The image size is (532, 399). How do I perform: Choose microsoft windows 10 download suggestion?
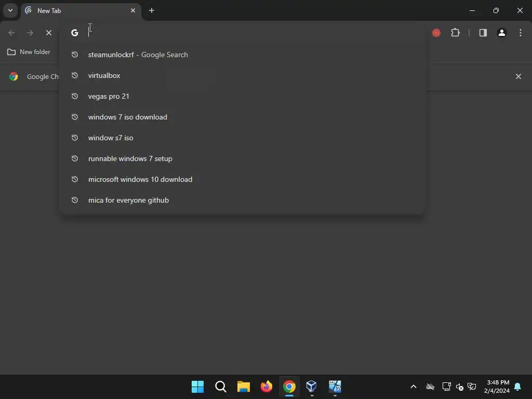coord(242,179)
